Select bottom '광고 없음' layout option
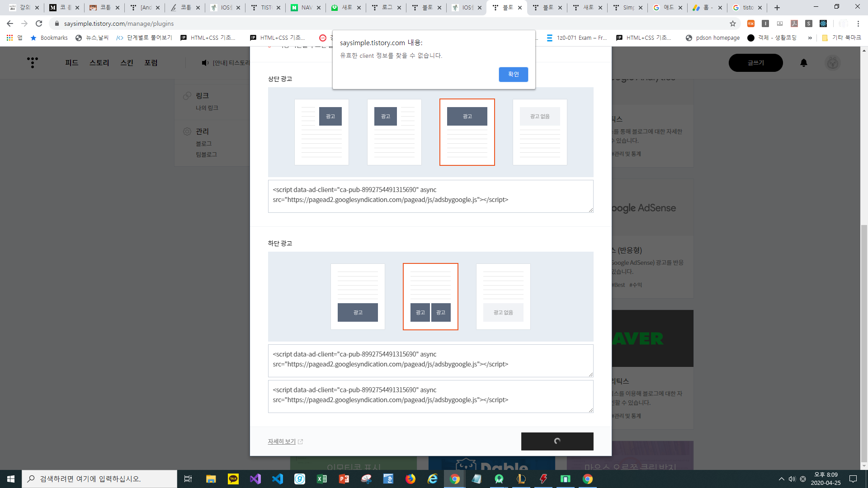 point(503,296)
